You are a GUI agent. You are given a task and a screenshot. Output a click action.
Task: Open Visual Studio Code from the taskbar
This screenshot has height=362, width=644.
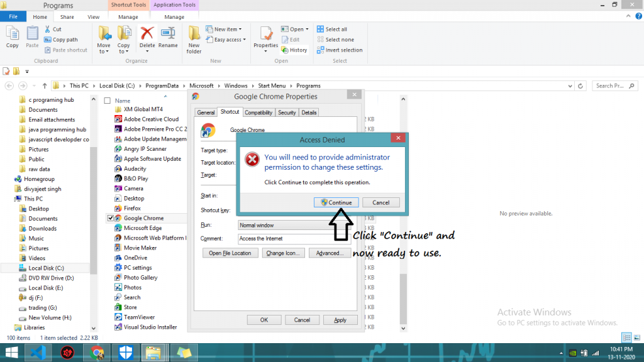[38, 353]
